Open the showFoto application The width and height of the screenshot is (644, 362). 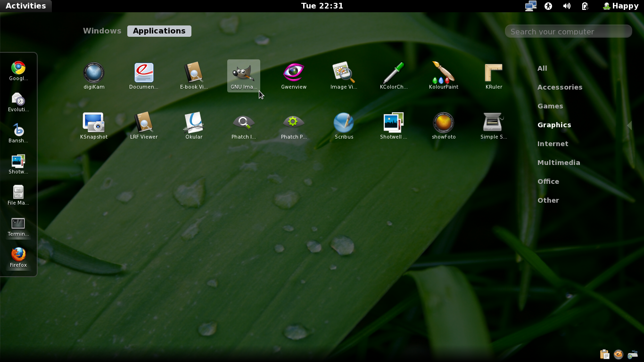(444, 126)
